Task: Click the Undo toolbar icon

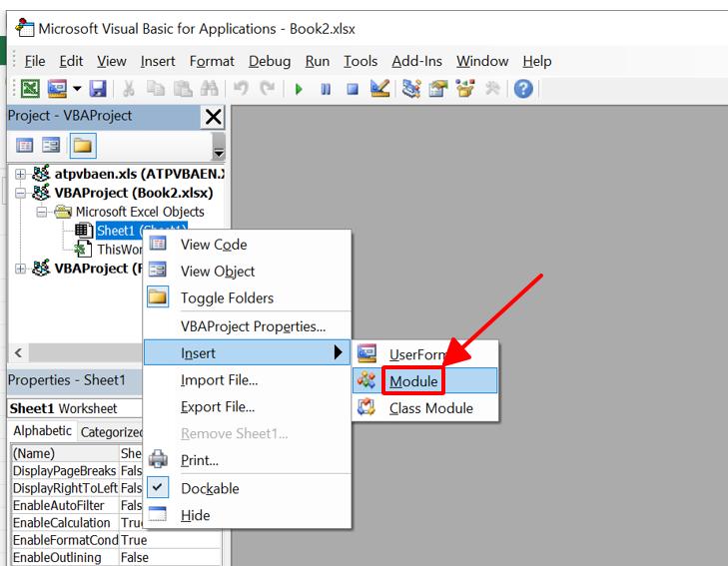Action: (x=241, y=88)
